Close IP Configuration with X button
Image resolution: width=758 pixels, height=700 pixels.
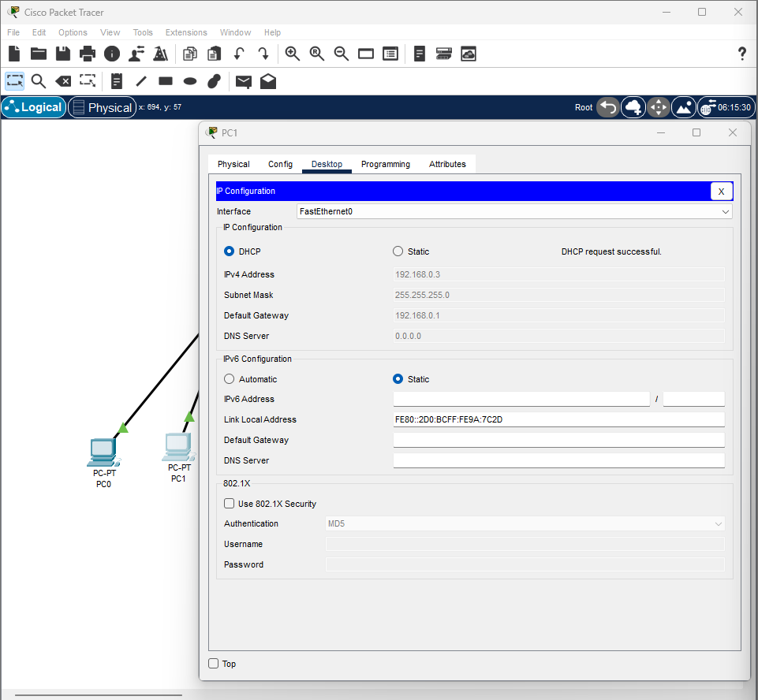721,192
